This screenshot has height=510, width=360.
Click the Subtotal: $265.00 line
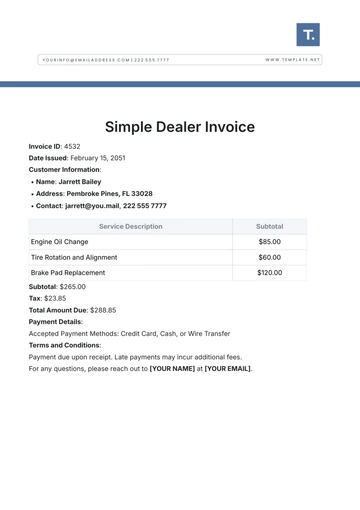[57, 287]
